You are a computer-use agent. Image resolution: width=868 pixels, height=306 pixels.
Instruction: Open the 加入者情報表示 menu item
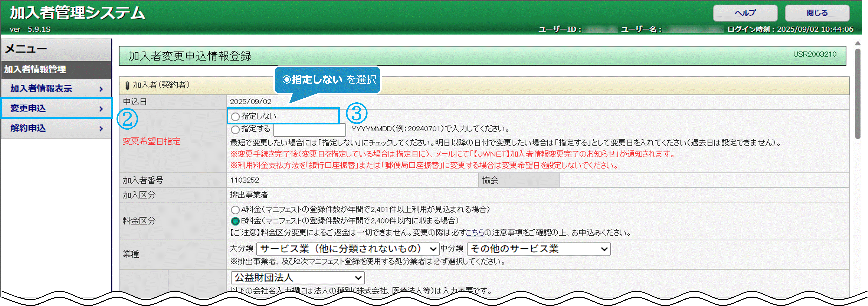(41, 89)
